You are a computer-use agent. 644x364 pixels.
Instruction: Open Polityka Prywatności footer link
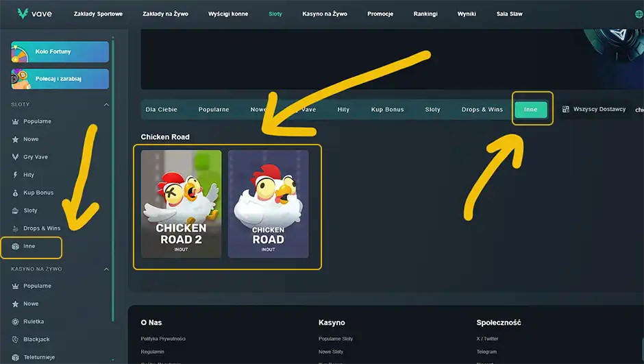[163, 339]
